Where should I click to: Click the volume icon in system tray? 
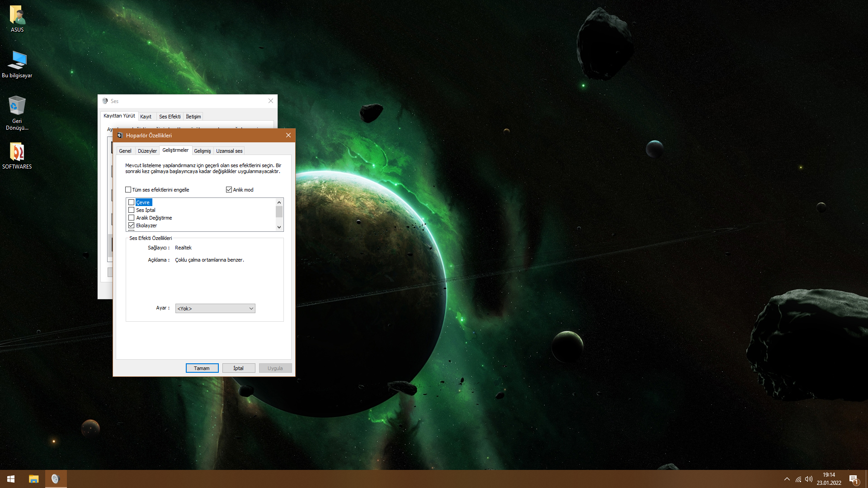pyautogui.click(x=809, y=479)
